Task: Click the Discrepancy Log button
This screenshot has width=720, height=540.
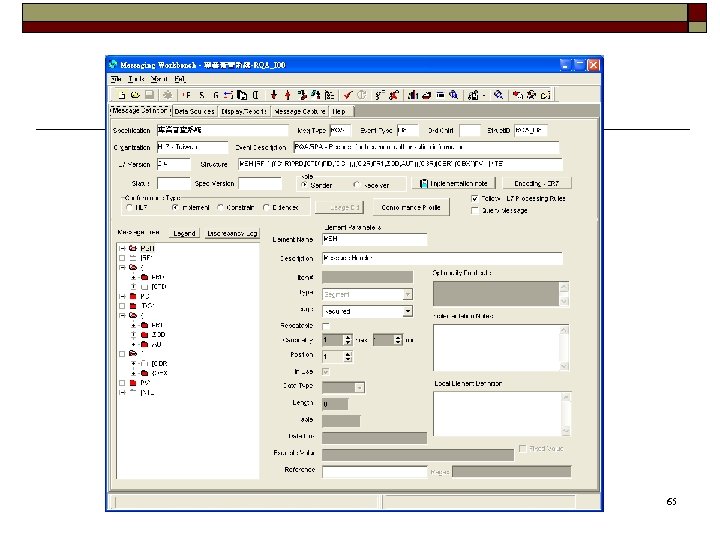Action: pos(232,233)
